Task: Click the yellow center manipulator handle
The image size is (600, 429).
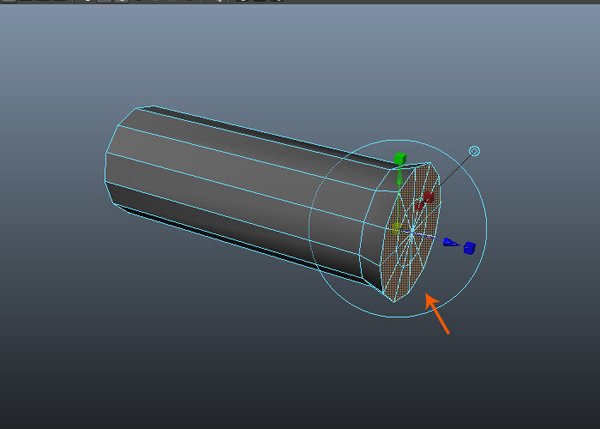Action: [x=396, y=228]
